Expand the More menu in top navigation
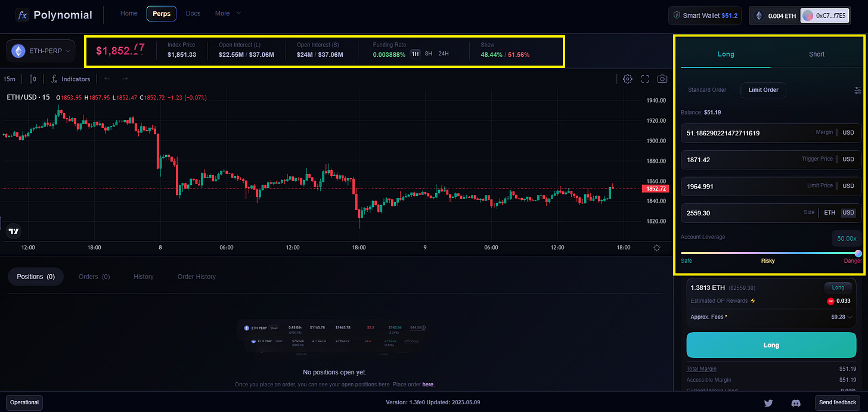868x412 pixels. click(x=228, y=13)
